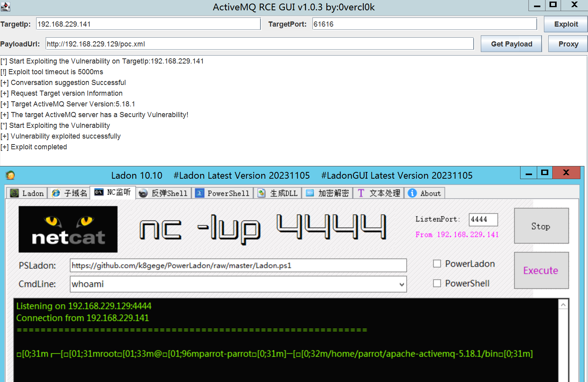Click 'From 192.168.229.141' pink label
This screenshot has height=382, width=588.
(x=457, y=235)
